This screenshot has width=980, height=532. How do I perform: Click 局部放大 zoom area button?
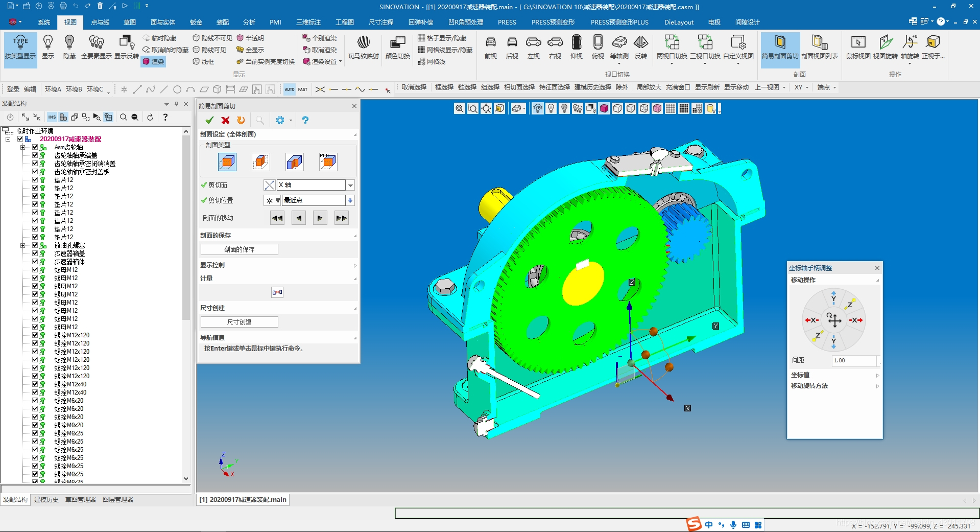[649, 87]
